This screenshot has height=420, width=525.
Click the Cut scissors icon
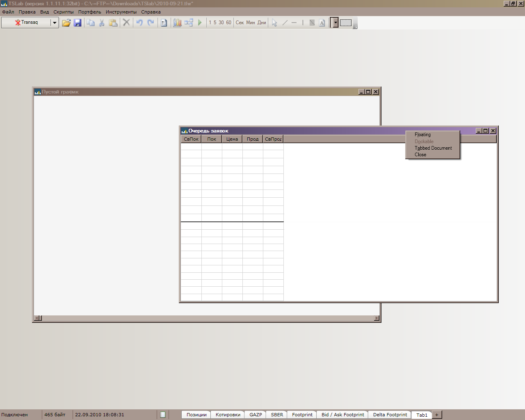point(102,23)
